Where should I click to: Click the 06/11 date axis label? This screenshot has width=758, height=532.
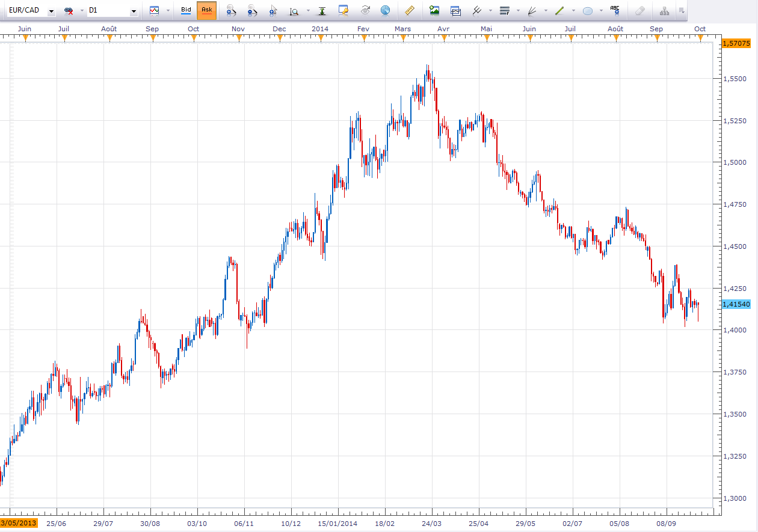244,524
